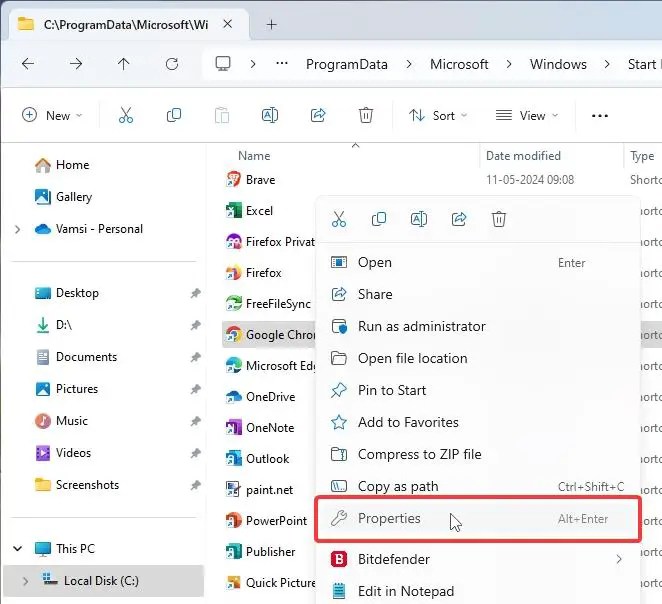Choose Open file location
Viewport: 662px width, 604px height.
[478, 358]
